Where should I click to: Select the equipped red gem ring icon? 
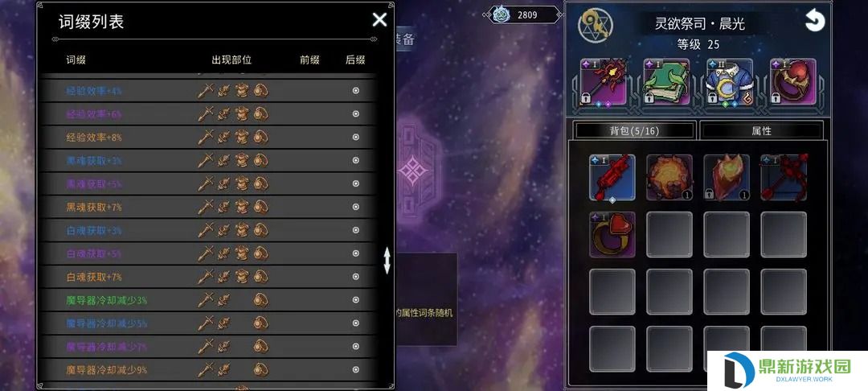click(792, 82)
